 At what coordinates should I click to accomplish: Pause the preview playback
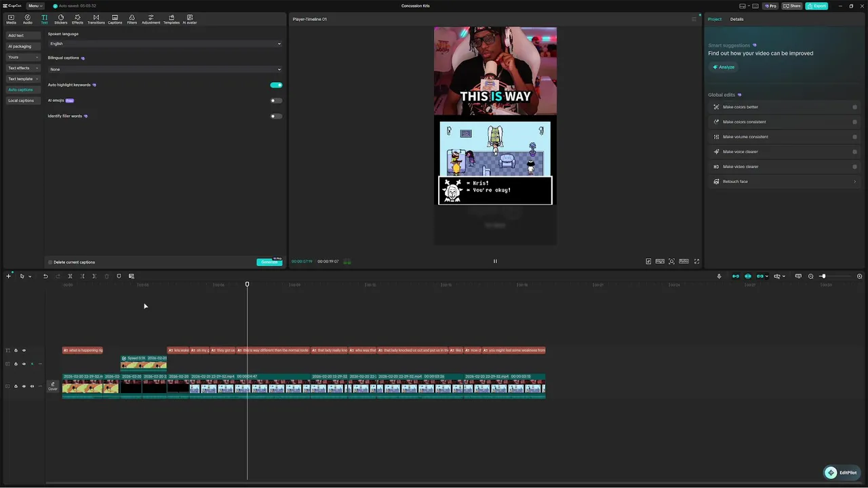[x=495, y=262]
